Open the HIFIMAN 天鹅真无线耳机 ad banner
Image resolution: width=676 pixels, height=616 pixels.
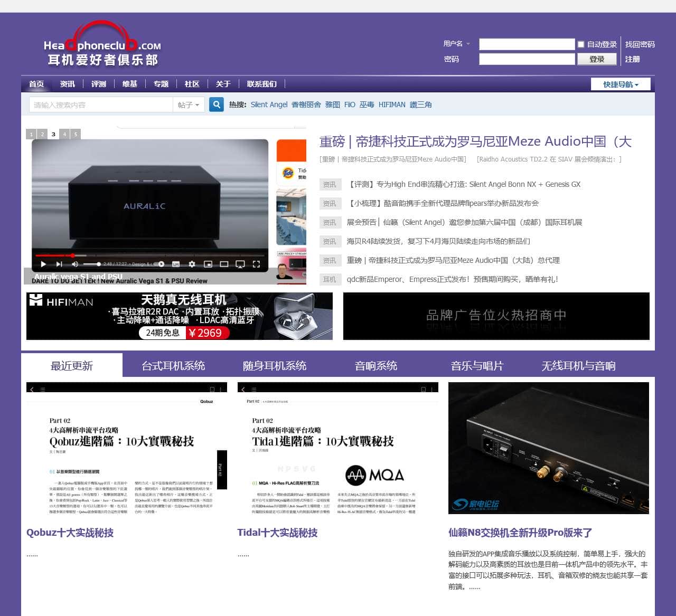(180, 316)
